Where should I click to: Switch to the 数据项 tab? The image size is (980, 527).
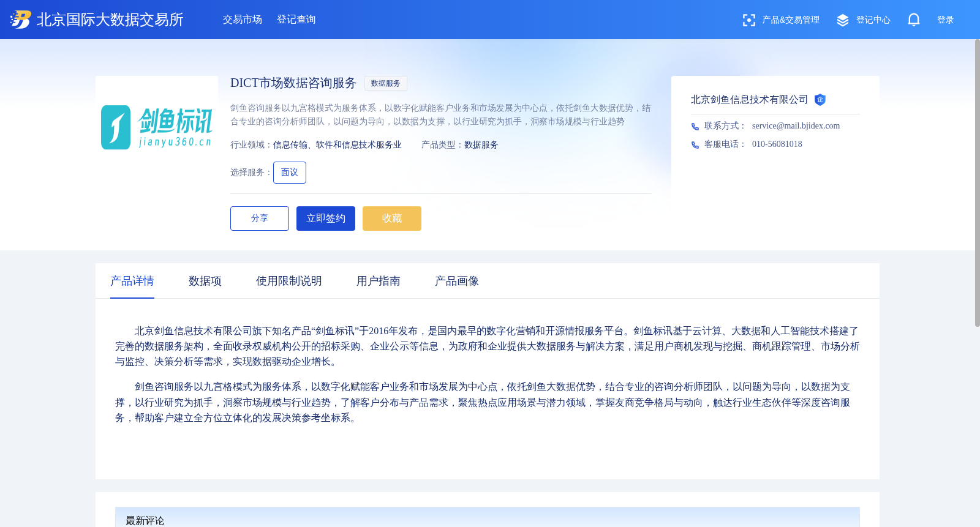(205, 281)
